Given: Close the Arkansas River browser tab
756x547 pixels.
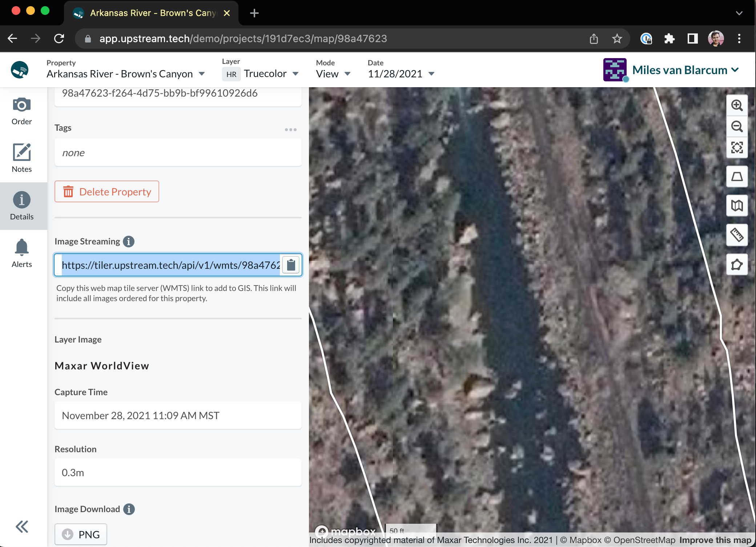Looking at the screenshot, I should tap(227, 13).
